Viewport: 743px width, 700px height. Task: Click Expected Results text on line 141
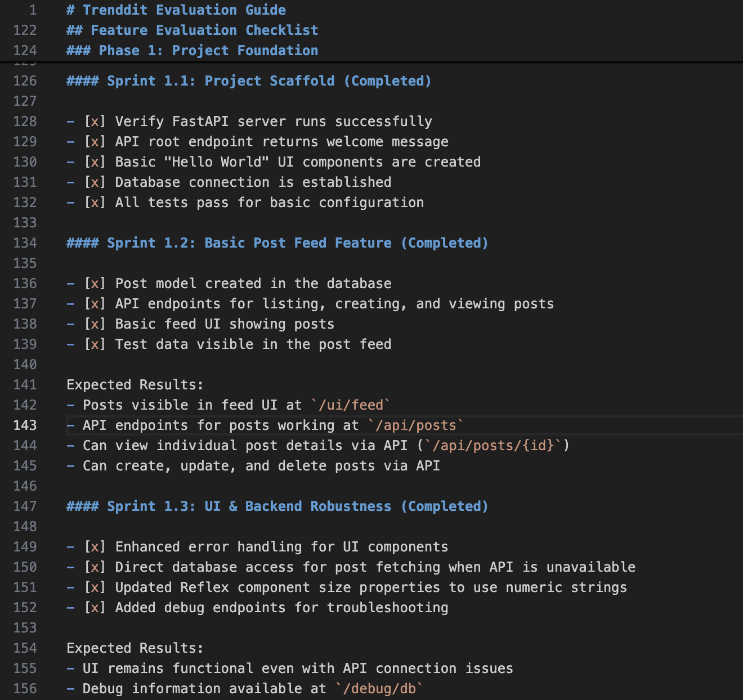click(x=135, y=385)
